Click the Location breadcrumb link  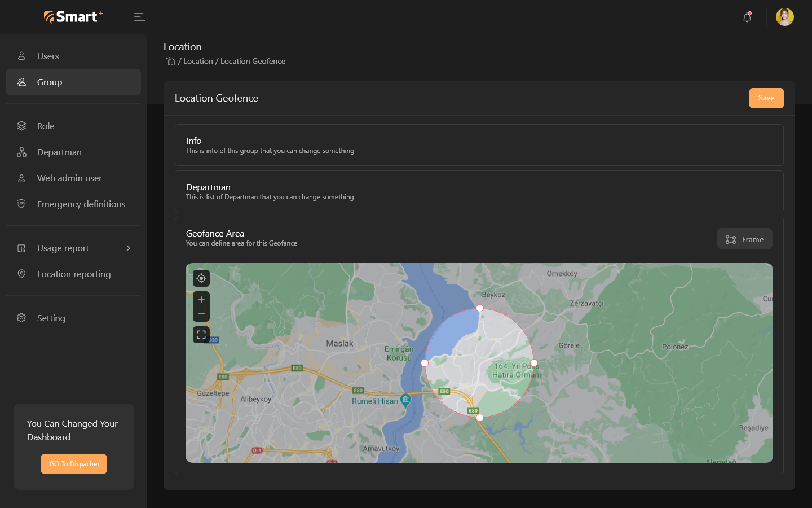(198, 61)
